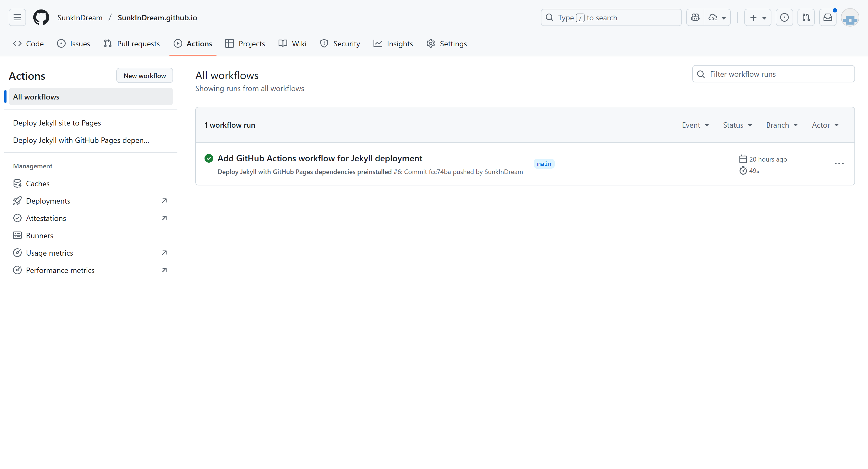Expand the Branch filter dropdown

coord(782,125)
